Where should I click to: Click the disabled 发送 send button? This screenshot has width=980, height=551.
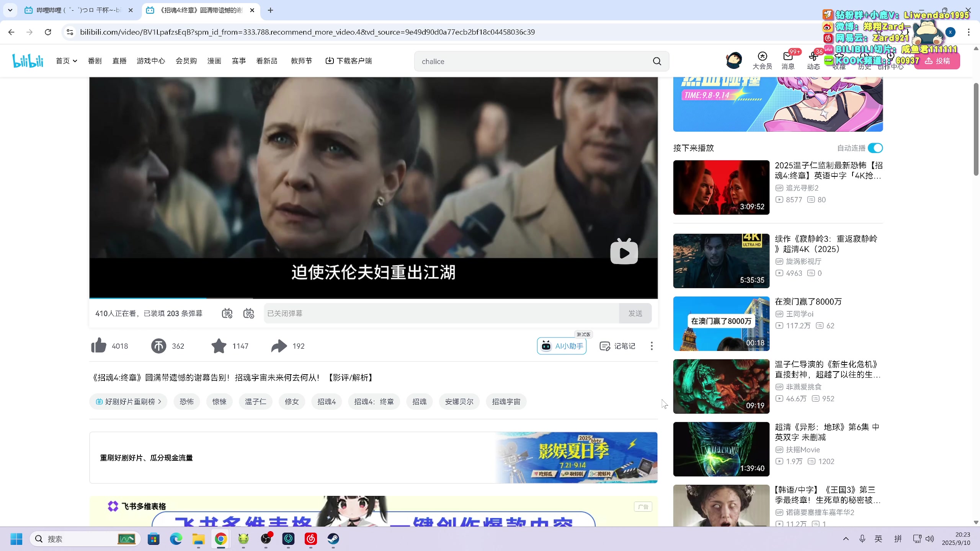coord(635,313)
